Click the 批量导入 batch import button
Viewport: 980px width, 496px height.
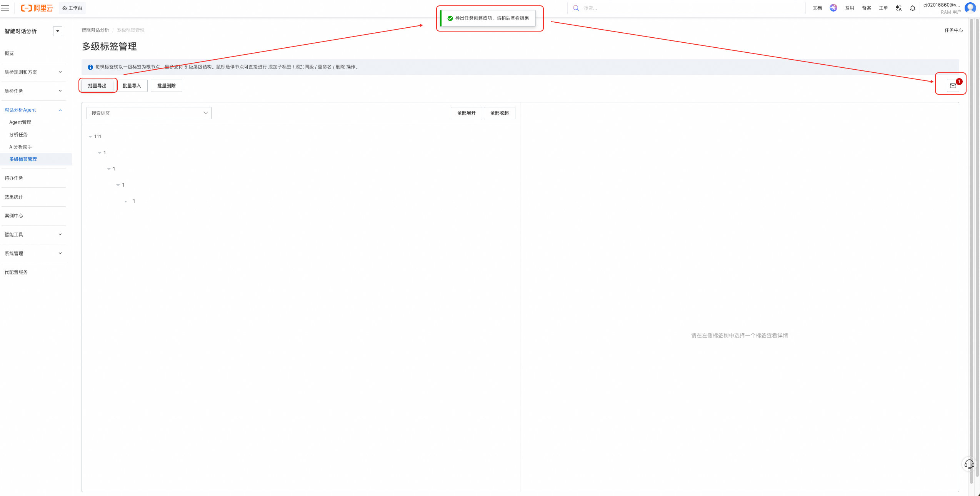click(132, 86)
